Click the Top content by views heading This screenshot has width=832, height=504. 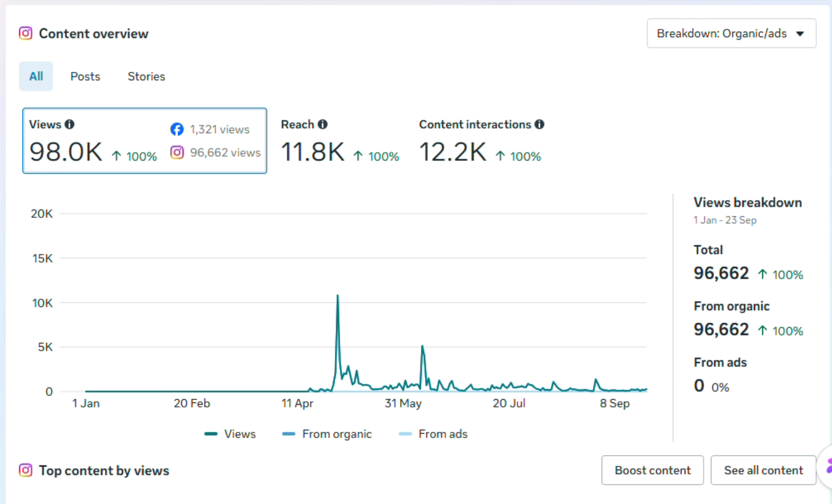point(104,471)
